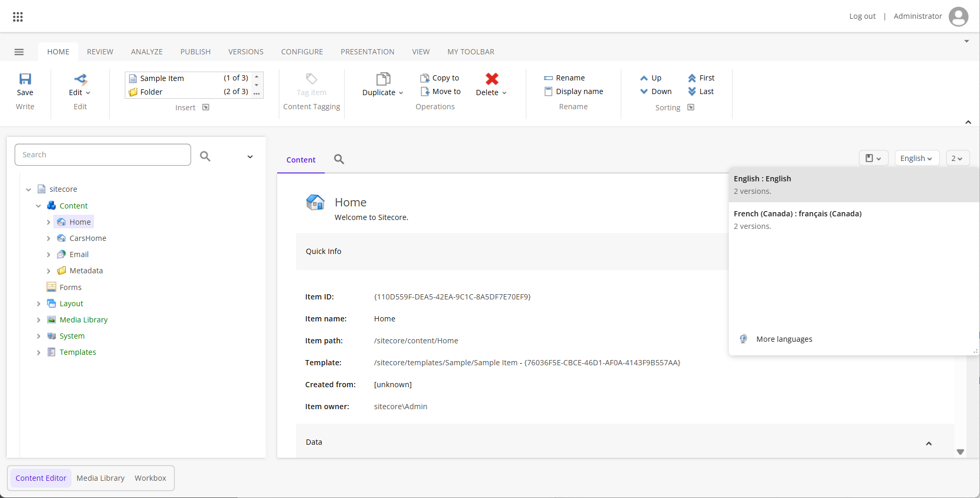The height and width of the screenshot is (498, 980).
Task: Expand the Home tree node
Action: (x=49, y=222)
